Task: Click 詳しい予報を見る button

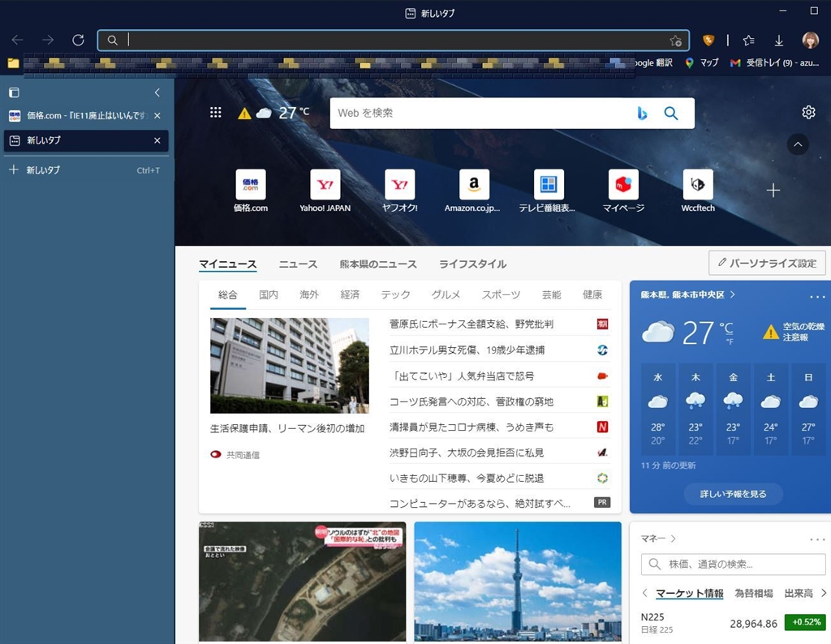Action: pos(733,494)
